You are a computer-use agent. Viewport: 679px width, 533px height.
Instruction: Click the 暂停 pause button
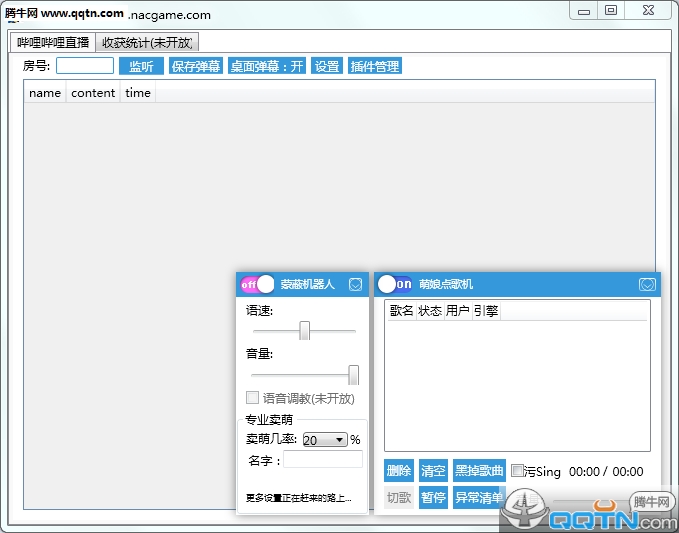[x=433, y=497]
